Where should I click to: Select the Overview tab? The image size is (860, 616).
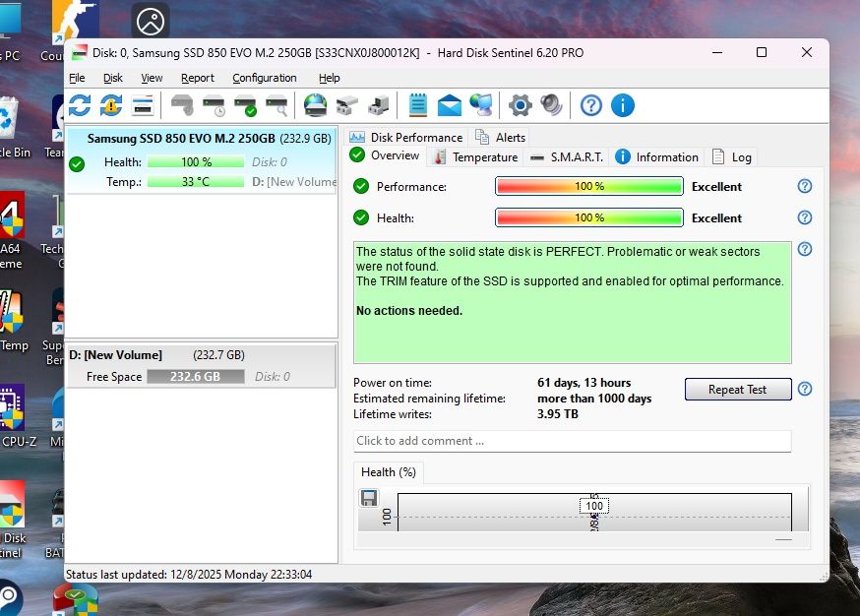[x=385, y=155]
